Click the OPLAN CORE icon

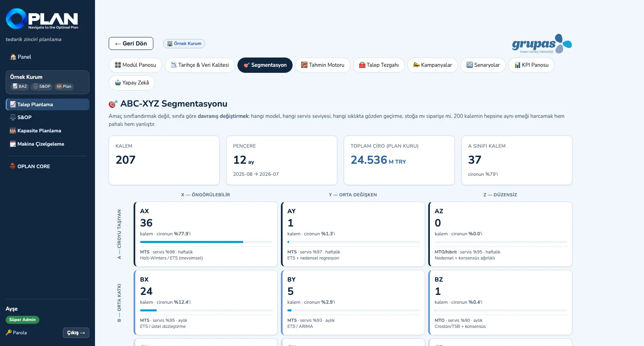coord(13,166)
